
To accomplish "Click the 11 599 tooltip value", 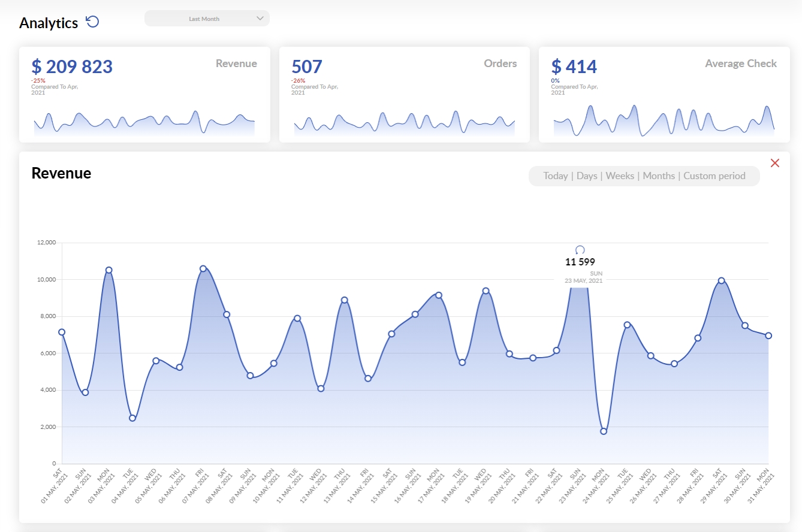I will [x=580, y=262].
